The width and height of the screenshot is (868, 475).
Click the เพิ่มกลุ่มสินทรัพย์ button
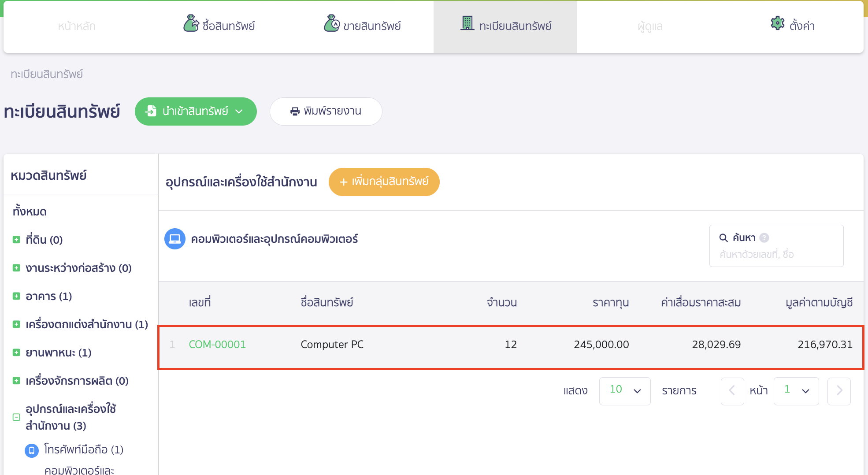(x=383, y=182)
